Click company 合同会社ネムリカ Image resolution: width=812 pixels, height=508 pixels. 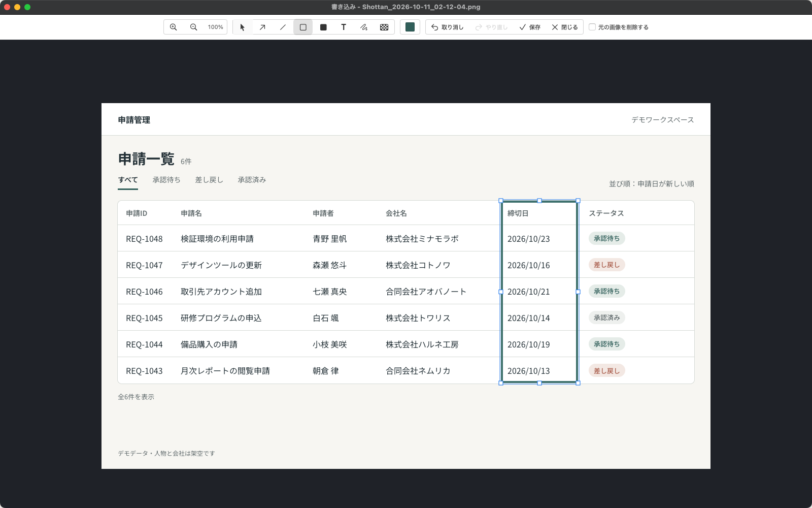pos(418,371)
